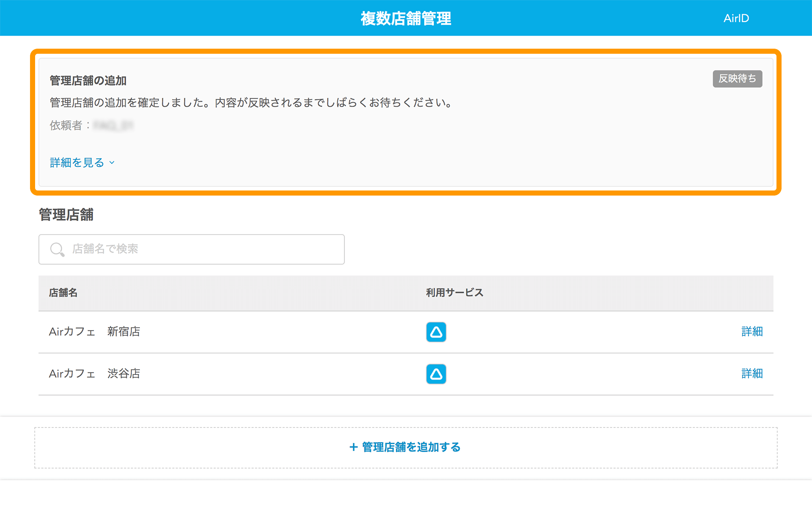The height and width of the screenshot is (527, 812).
Task: Click the Air レジ icon for 渋谷店
Action: click(x=436, y=373)
